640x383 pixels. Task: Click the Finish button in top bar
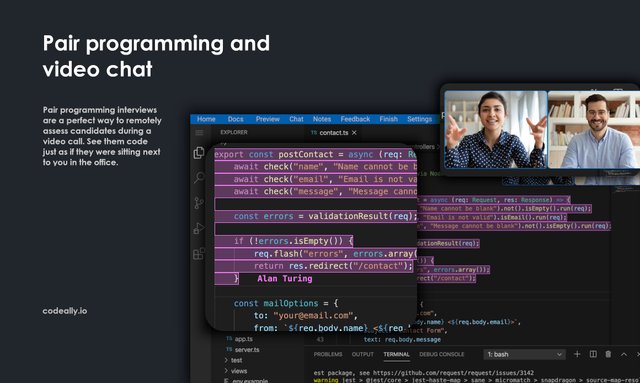tap(388, 119)
